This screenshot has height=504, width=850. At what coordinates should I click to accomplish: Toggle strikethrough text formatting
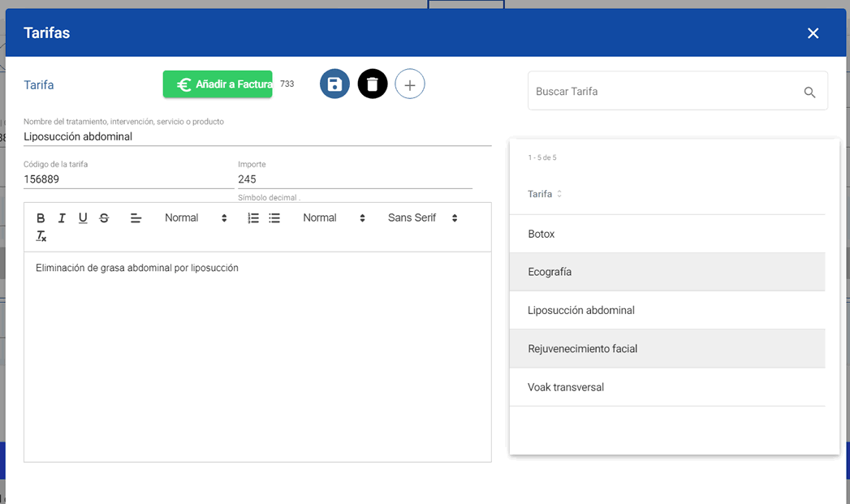(x=104, y=218)
